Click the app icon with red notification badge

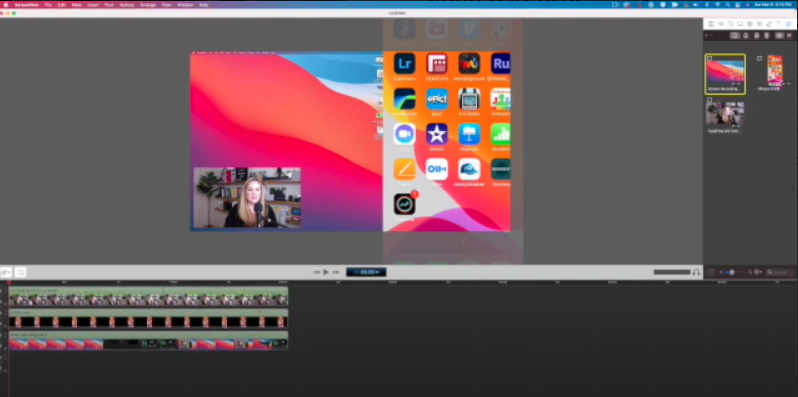coord(405,204)
